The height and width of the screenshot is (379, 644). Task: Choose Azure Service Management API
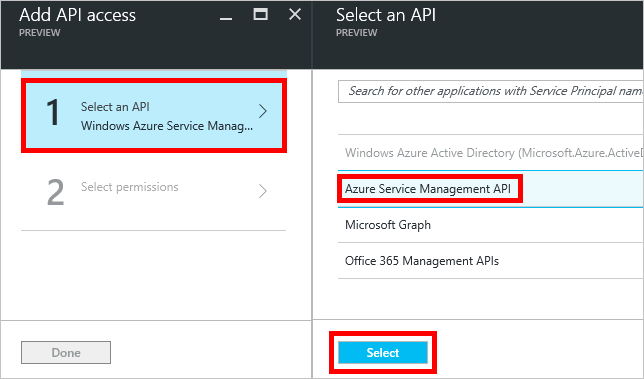(491, 189)
